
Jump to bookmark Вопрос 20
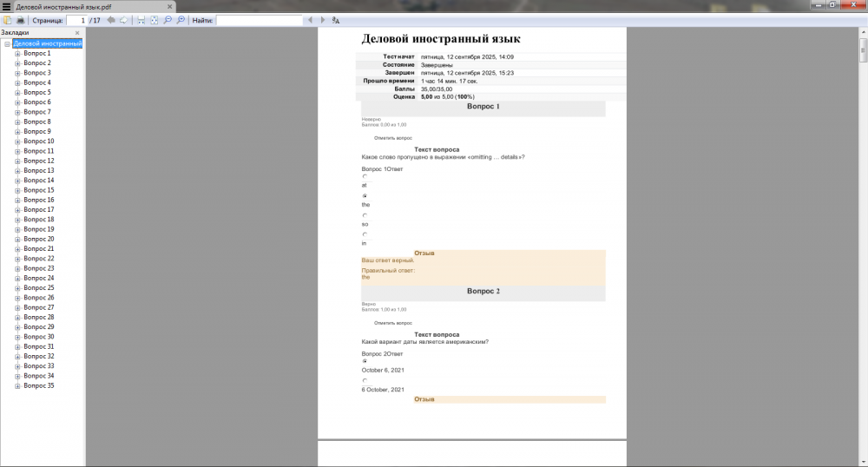[39, 239]
